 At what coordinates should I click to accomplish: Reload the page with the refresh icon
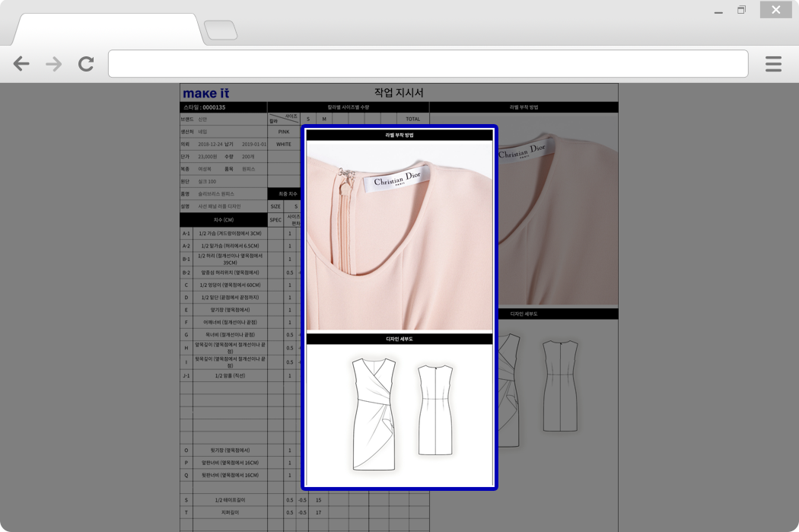click(86, 64)
